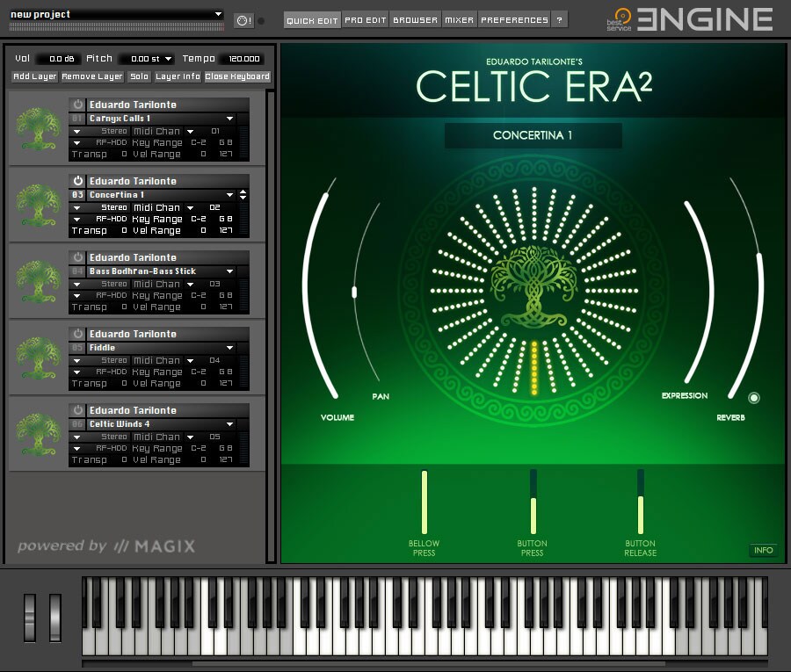The image size is (791, 672).
Task: Open the Mixer tab
Action: coord(459,20)
